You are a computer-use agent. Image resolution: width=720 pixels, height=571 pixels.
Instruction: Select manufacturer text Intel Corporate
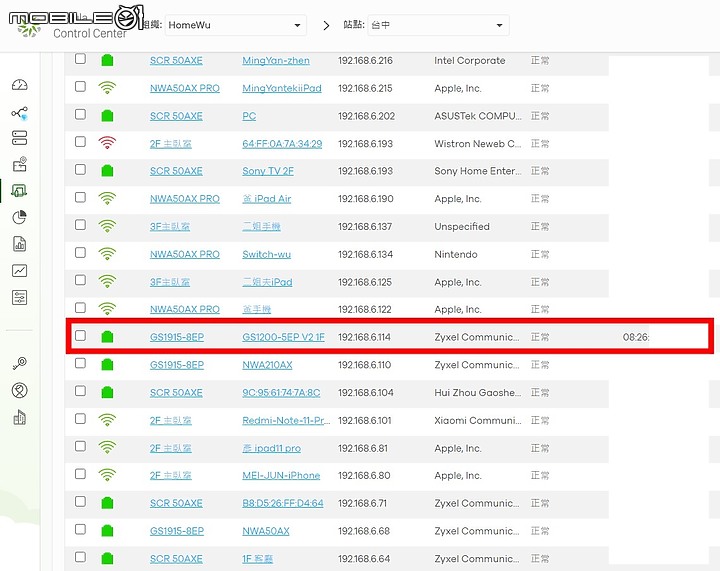point(469,61)
